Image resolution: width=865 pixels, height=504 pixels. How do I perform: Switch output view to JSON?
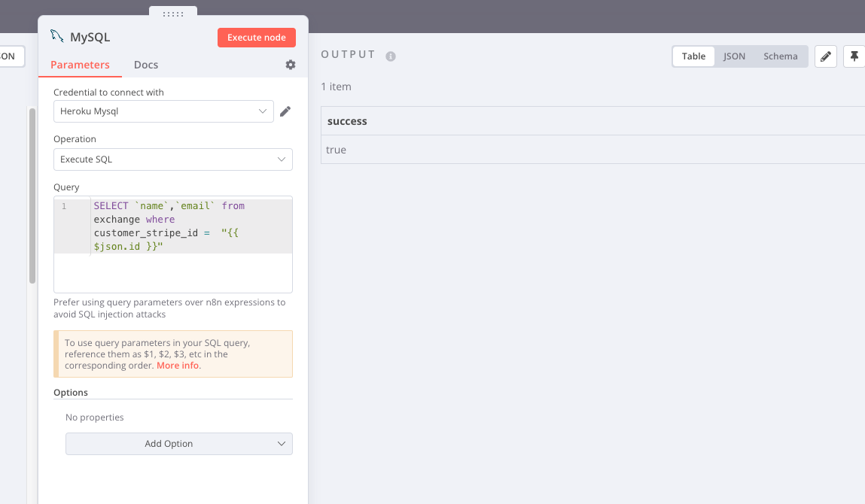click(x=734, y=56)
